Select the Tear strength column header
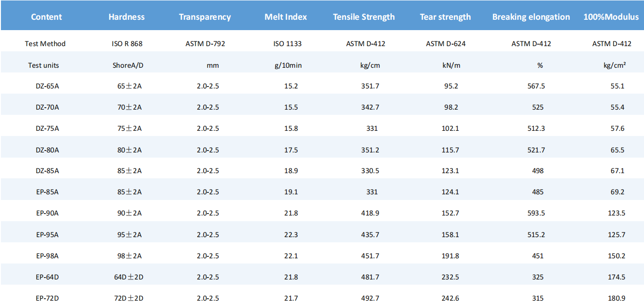Screen dimensions: 644x303 tap(445, 17)
